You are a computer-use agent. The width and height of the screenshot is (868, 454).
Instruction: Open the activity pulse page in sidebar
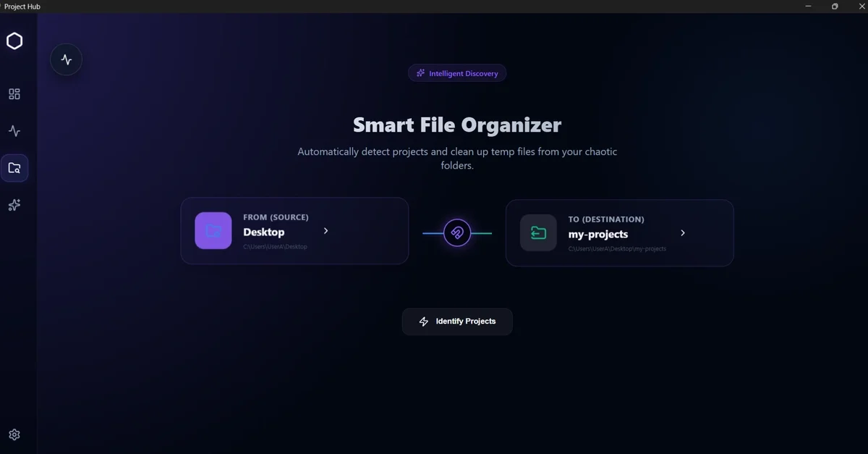point(14,131)
